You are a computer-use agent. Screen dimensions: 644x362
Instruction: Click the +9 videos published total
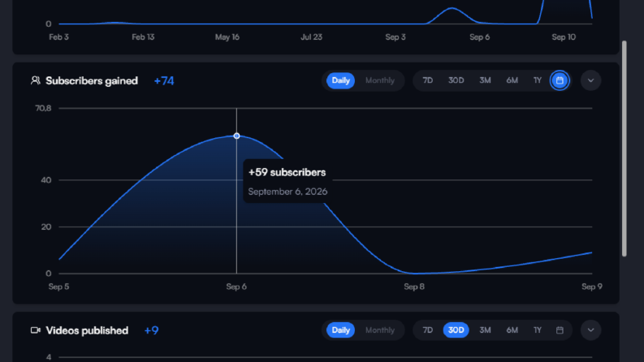[151, 330]
